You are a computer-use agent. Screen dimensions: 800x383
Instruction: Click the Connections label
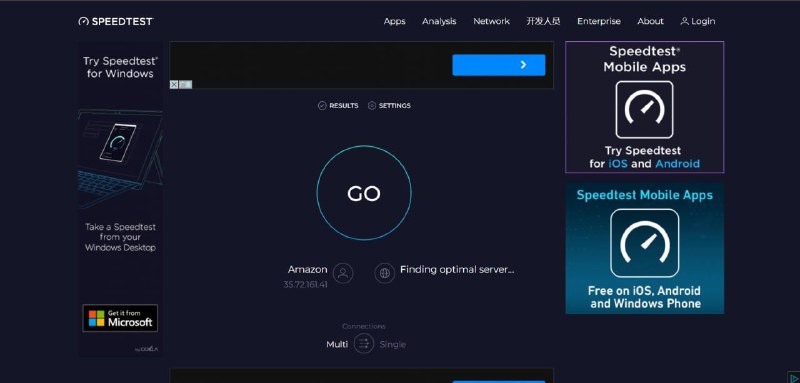[364, 326]
